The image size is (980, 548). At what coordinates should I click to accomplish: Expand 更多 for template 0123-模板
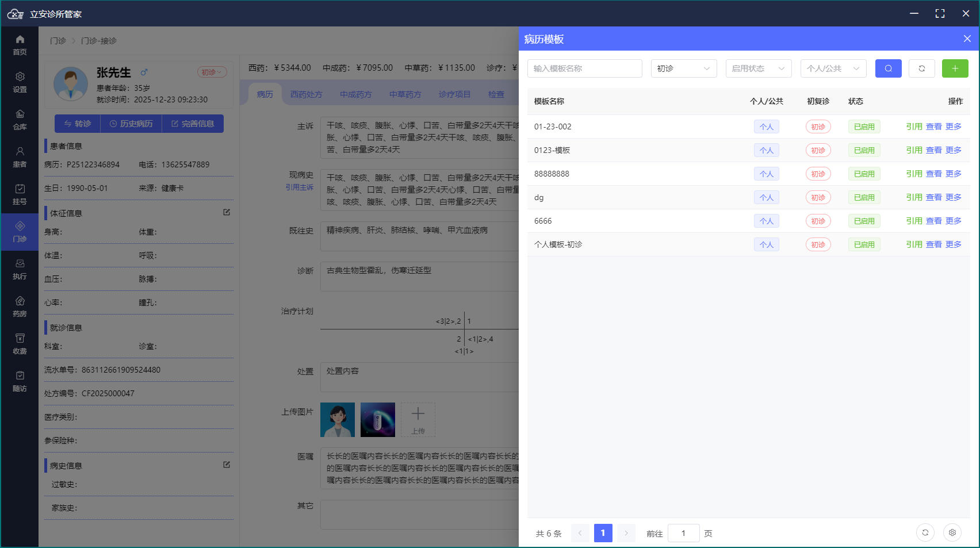954,150
